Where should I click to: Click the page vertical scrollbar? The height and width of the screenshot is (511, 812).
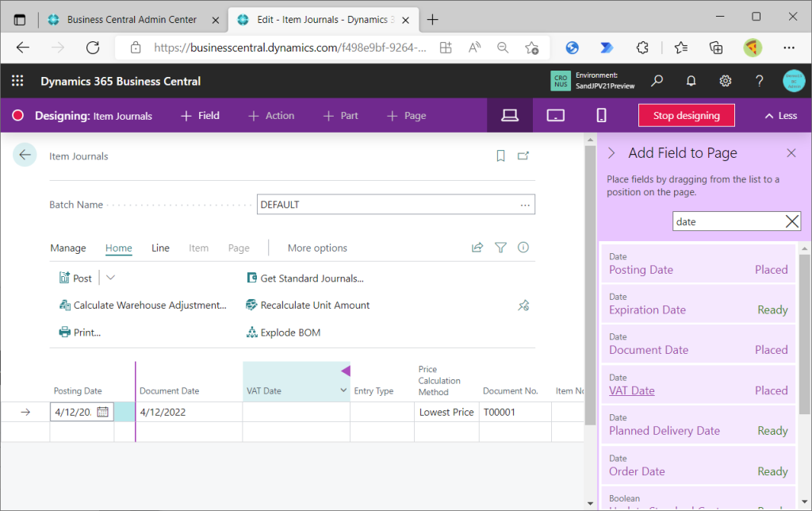tap(590, 285)
